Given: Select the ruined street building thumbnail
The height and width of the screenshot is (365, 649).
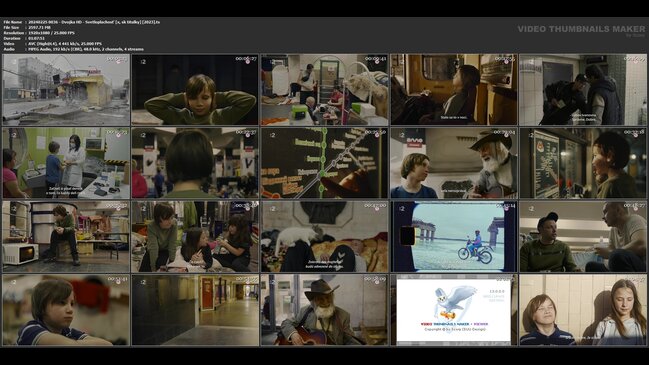Looking at the screenshot, I should pos(66,90).
